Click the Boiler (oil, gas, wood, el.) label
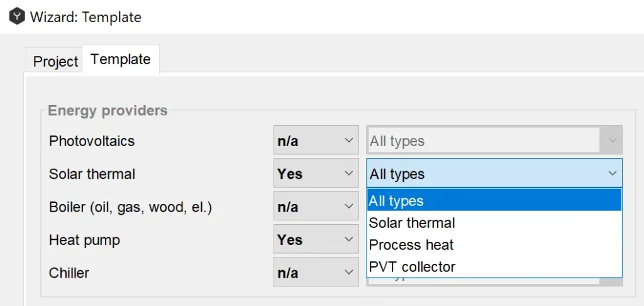644x306 pixels. pyautogui.click(x=130, y=207)
